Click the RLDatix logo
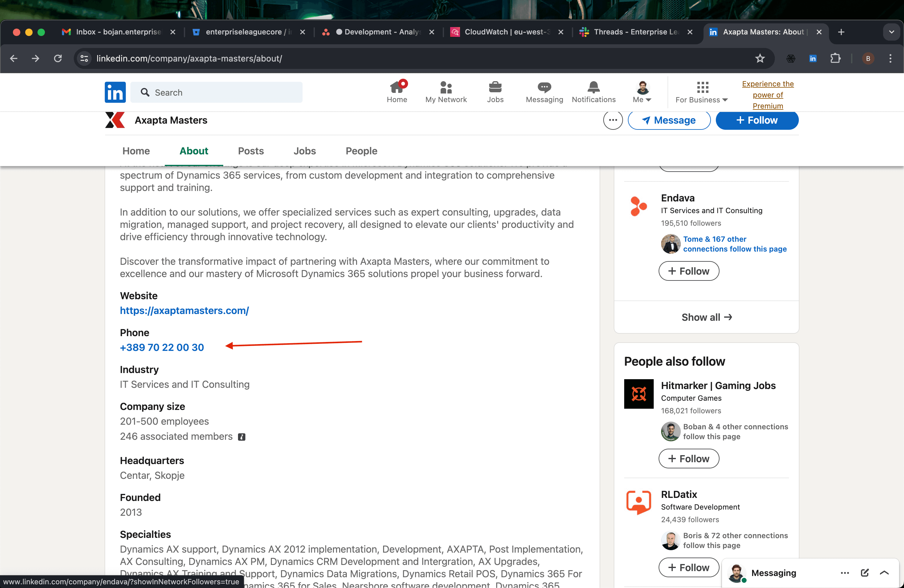Screen dimensions: 904x588 (639, 502)
